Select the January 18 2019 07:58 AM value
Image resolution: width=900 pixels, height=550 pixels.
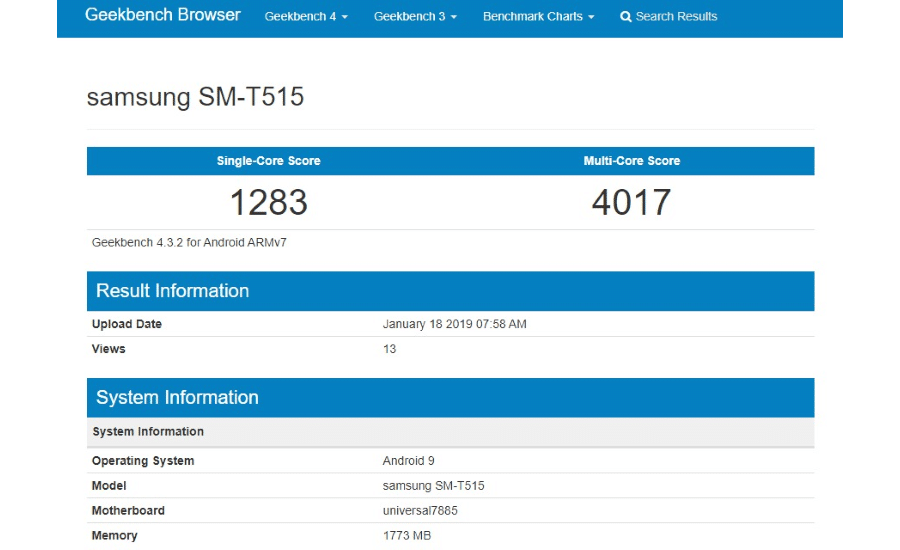coord(455,324)
